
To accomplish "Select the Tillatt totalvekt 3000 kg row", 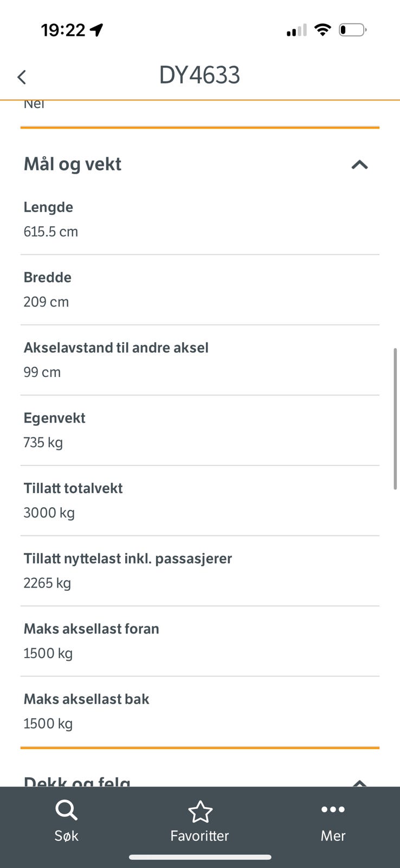I will click(x=200, y=501).
